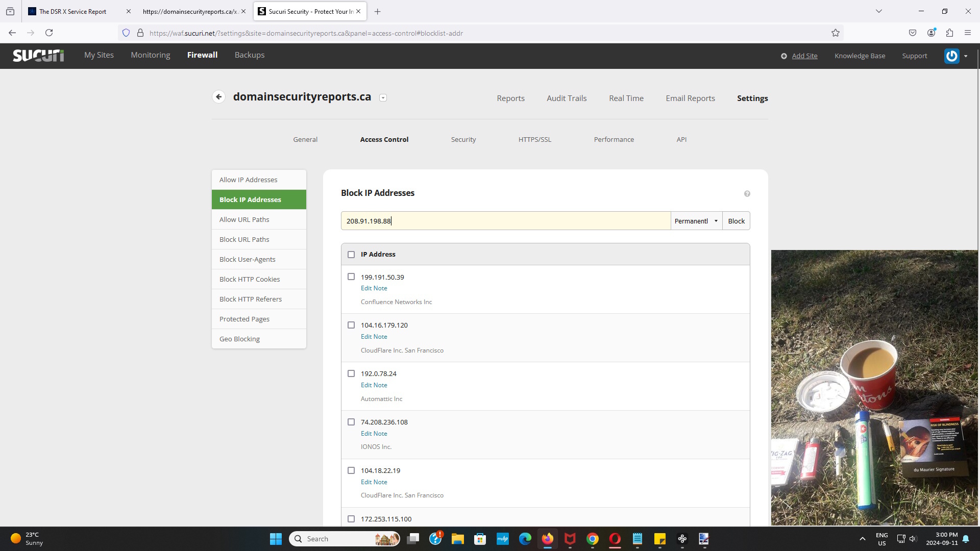Switch to the Security settings tab

tap(463, 139)
